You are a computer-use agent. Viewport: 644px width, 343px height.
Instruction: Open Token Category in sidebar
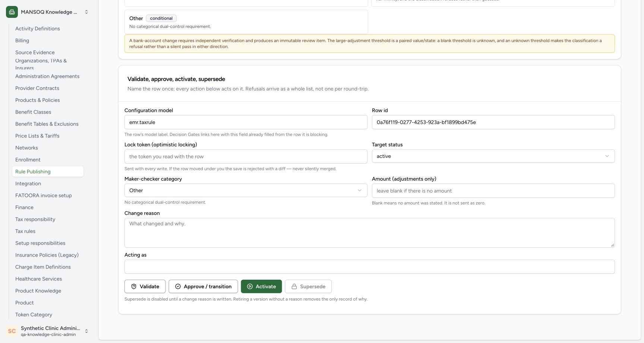click(x=34, y=315)
